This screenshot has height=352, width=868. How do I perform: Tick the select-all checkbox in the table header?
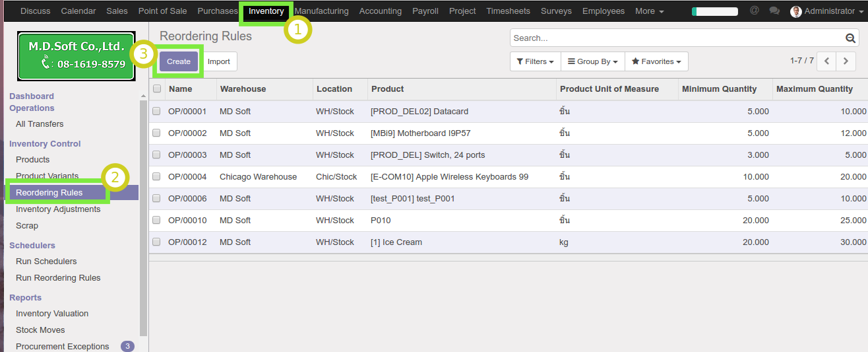coord(157,89)
